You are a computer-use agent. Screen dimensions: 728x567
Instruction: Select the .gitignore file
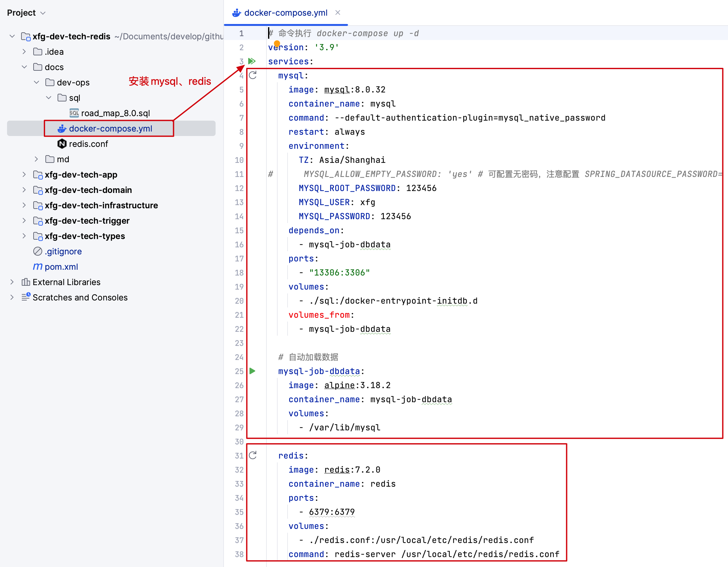tap(63, 252)
